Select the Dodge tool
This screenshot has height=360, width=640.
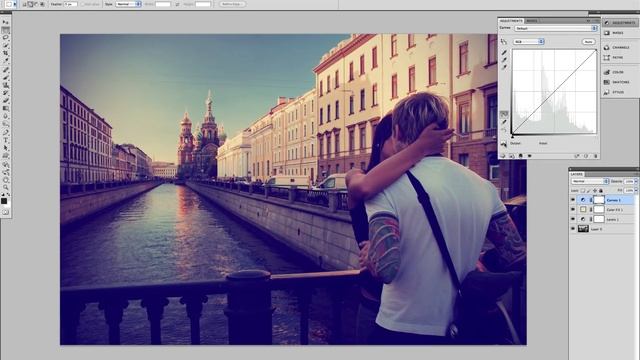[6, 124]
